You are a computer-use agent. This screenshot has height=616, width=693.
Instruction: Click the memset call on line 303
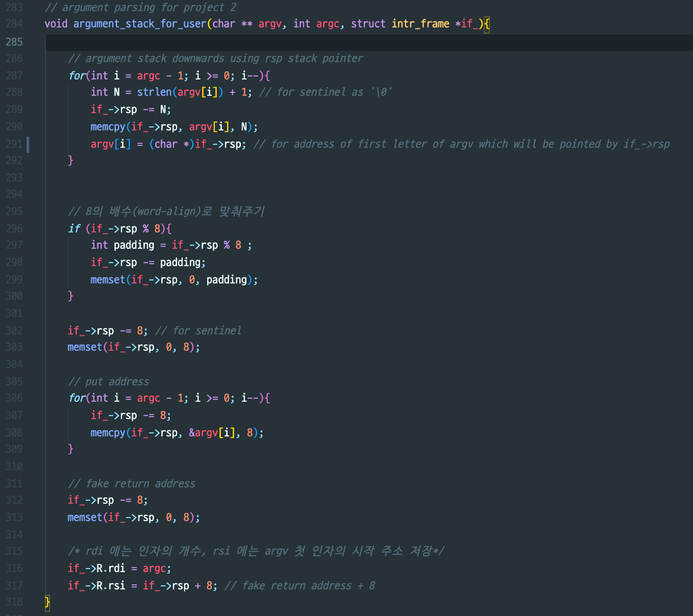84,347
